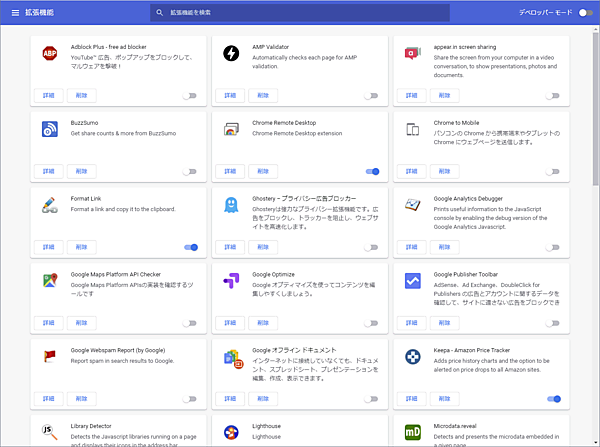Remove Google Maps Platform API Checker
Viewport: 600px width, 447px height.
82,323
